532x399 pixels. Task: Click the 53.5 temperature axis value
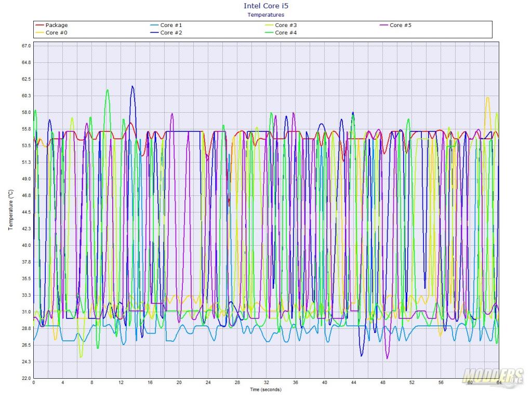tap(26, 145)
